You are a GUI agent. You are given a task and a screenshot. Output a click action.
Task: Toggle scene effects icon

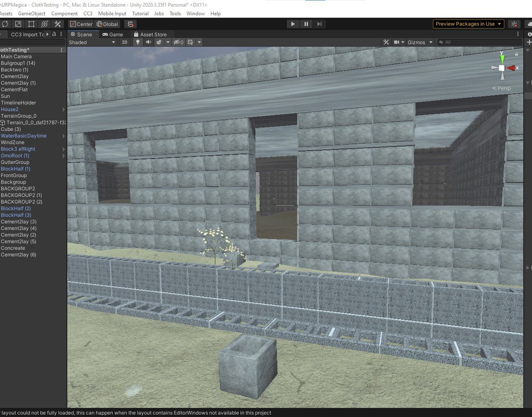(x=159, y=42)
